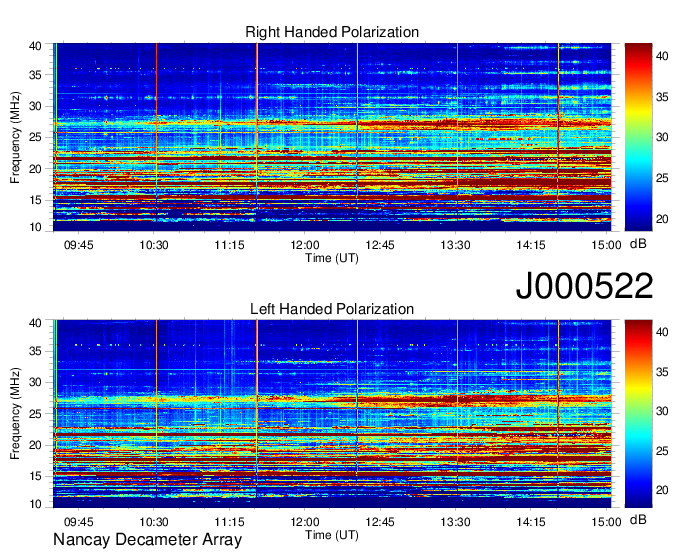
Task: Click "Time (UT)" label under the left-handed plot
Action: tap(332, 535)
